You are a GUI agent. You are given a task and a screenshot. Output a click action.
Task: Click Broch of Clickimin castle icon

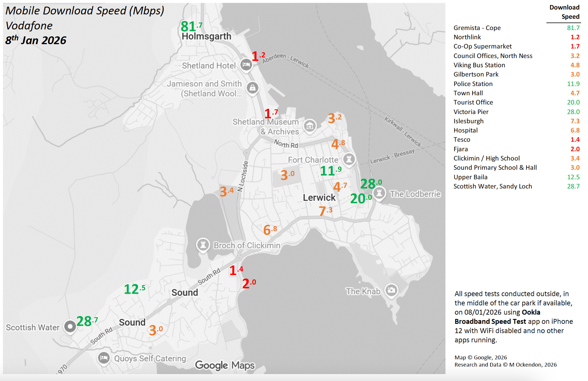click(203, 245)
